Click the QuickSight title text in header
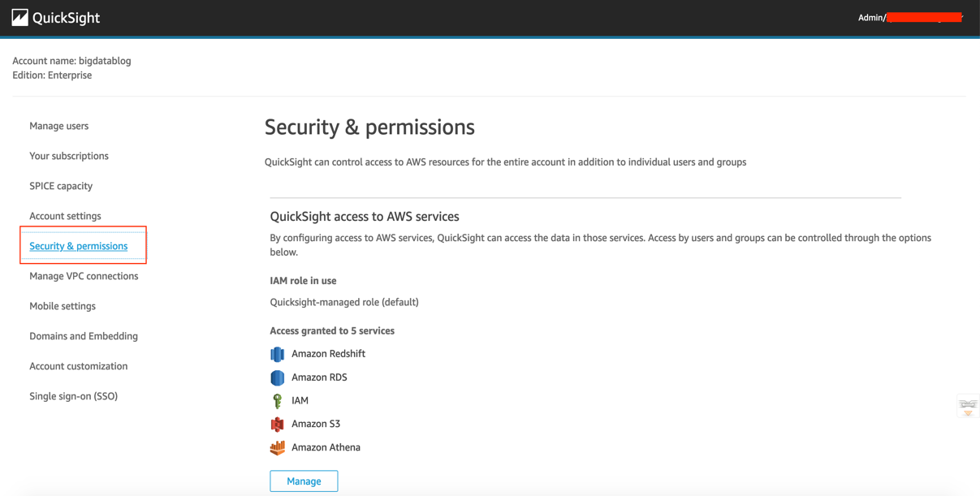 pyautogui.click(x=67, y=17)
